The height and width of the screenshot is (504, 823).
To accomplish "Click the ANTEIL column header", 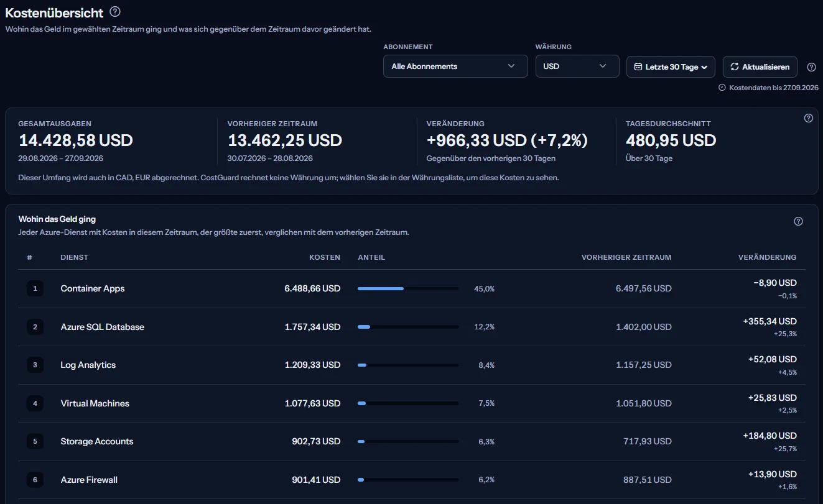I will [371, 257].
